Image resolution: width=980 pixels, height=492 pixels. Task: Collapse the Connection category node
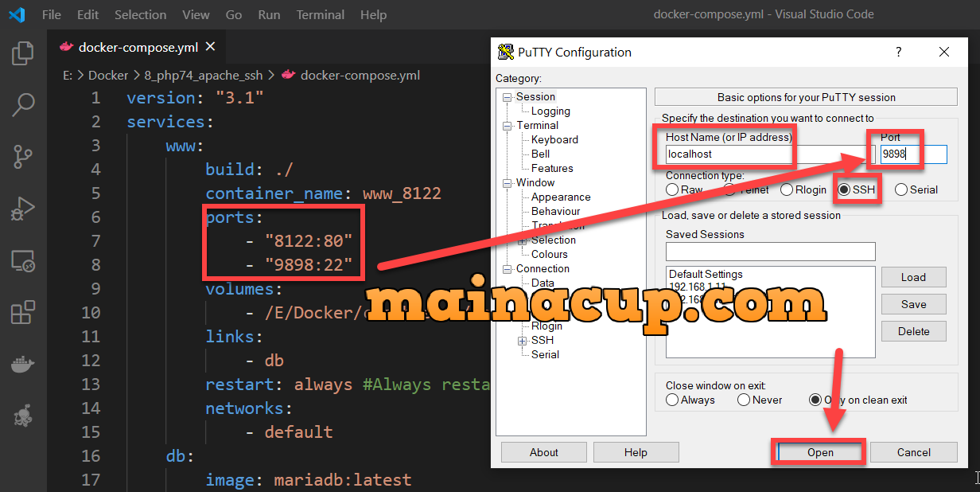coord(507,269)
